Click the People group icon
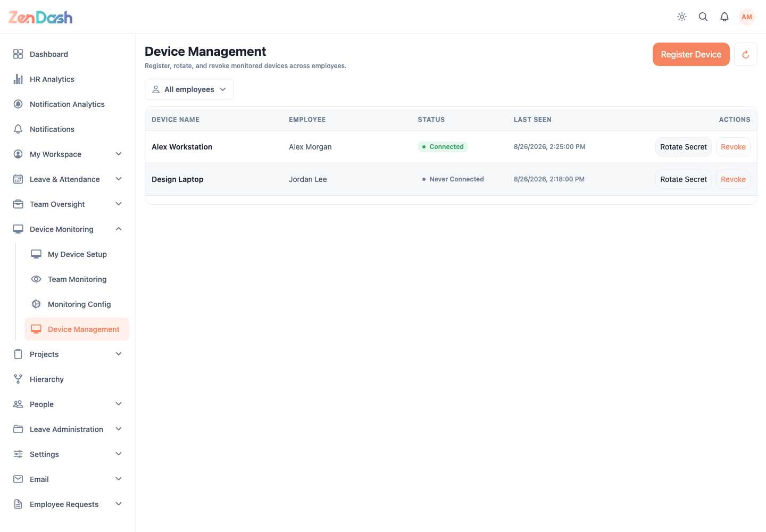Viewport: 766px width, 532px height. pos(18,404)
